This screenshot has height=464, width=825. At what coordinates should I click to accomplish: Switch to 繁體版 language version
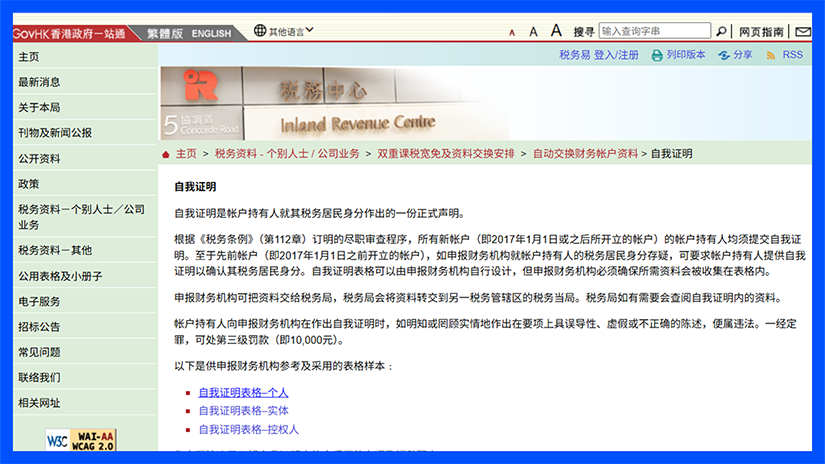pyautogui.click(x=165, y=34)
